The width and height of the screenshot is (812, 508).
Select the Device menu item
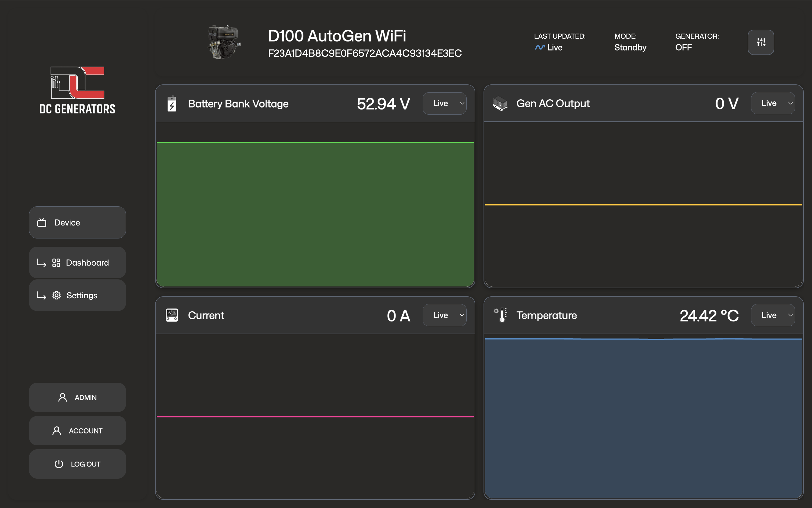(78, 222)
